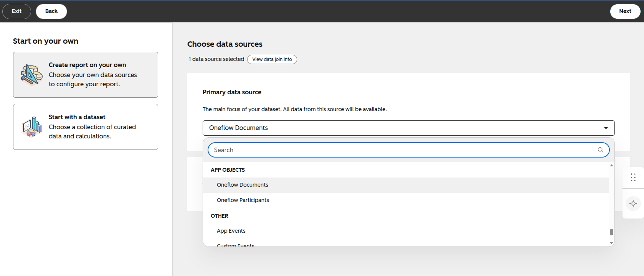Open View data join info
Viewport: 644px width, 276px height.
click(272, 59)
